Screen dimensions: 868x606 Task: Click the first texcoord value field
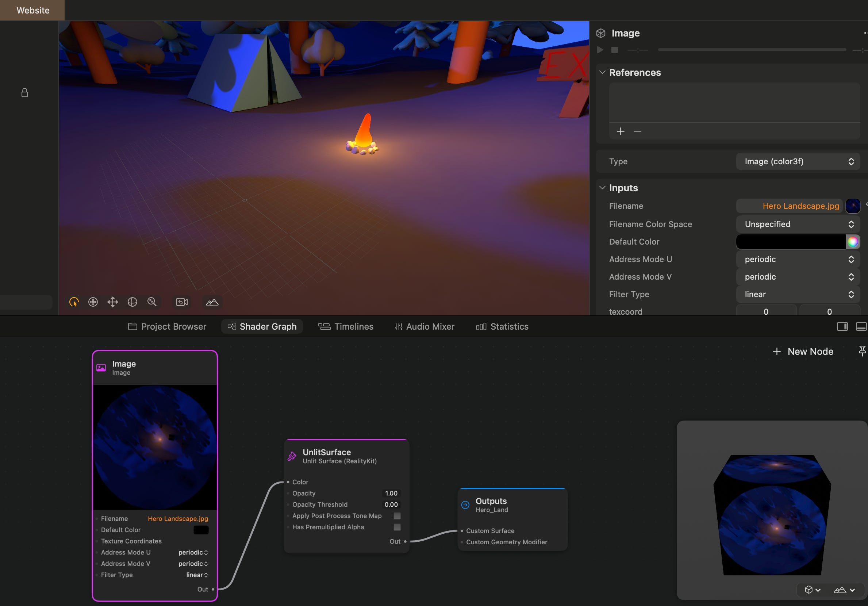click(x=766, y=311)
